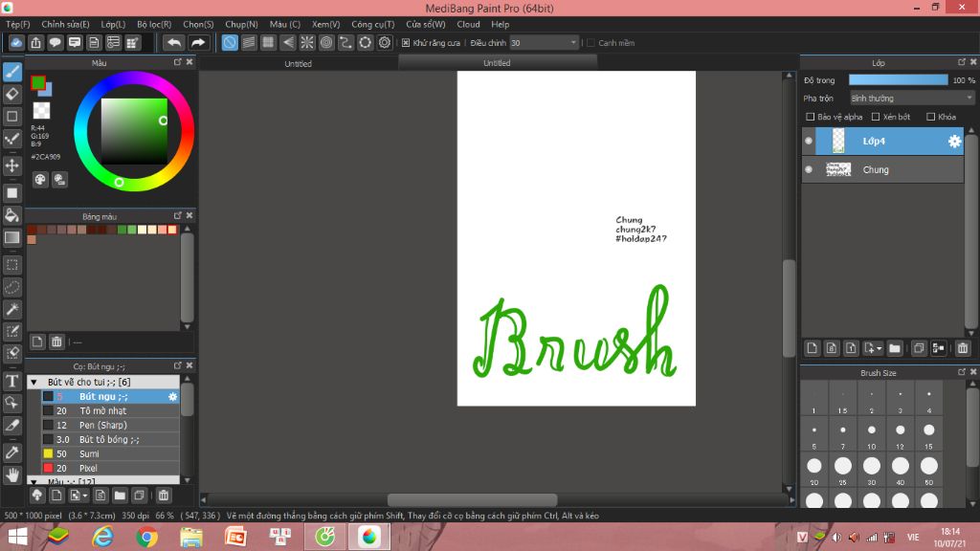Screen dimensions: 980x551
Task: Undock the Brush Size panel
Action: pos(961,372)
